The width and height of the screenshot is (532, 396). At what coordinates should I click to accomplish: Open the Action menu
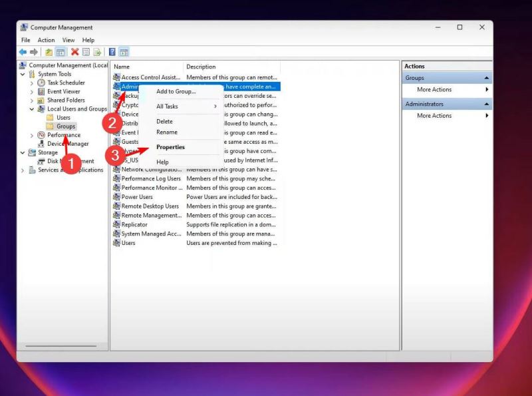click(x=46, y=39)
